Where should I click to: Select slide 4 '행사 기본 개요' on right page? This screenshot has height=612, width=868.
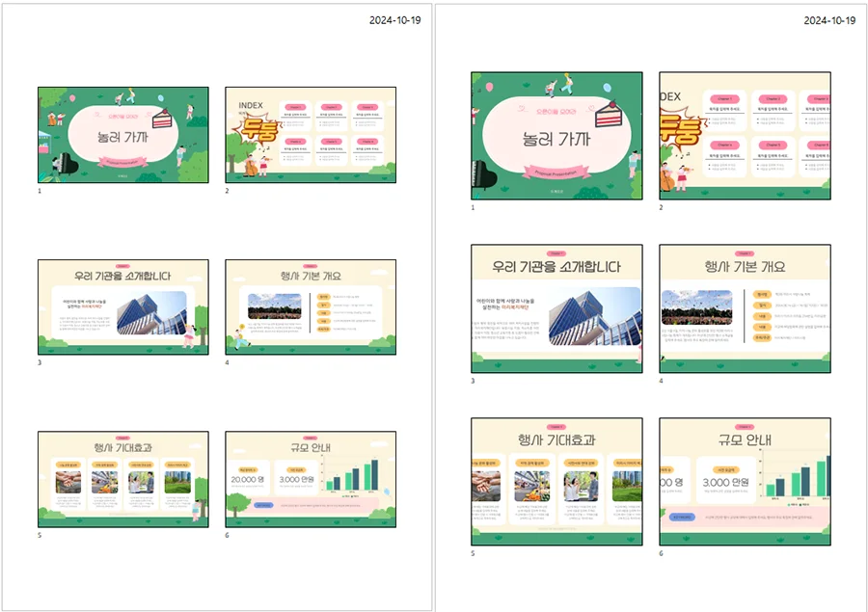click(x=746, y=308)
